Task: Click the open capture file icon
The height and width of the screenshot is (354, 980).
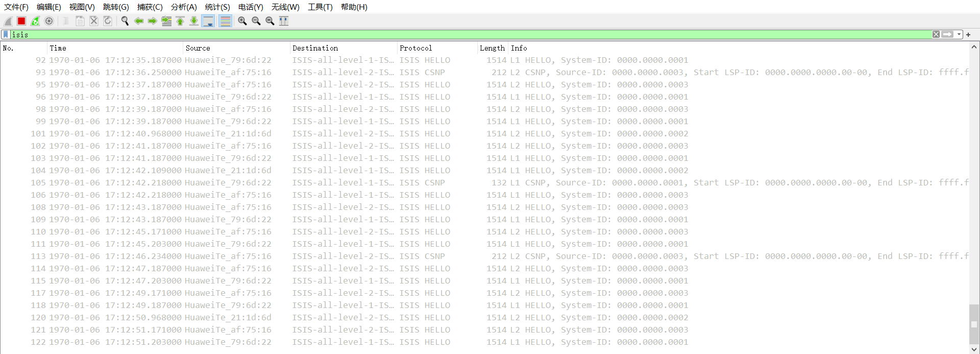Action: (66, 21)
